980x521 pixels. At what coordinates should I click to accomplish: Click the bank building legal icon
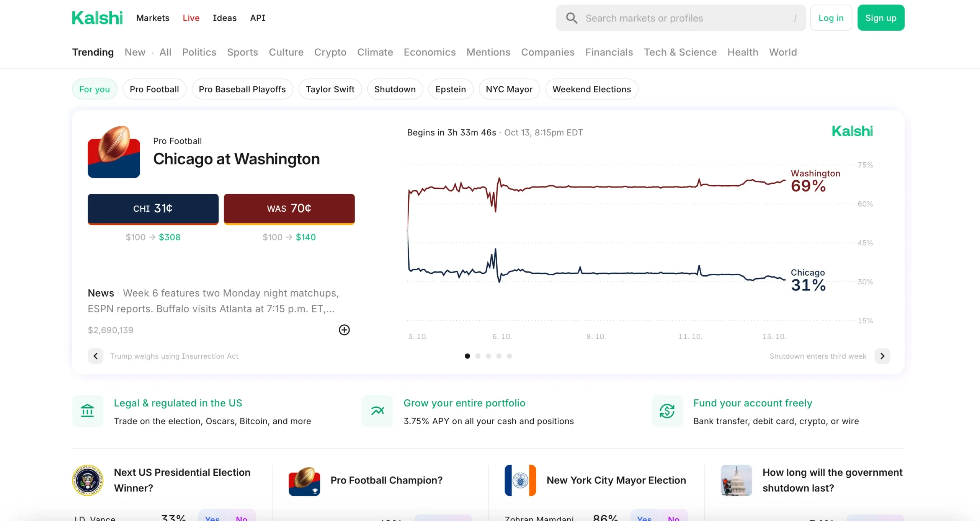(88, 411)
